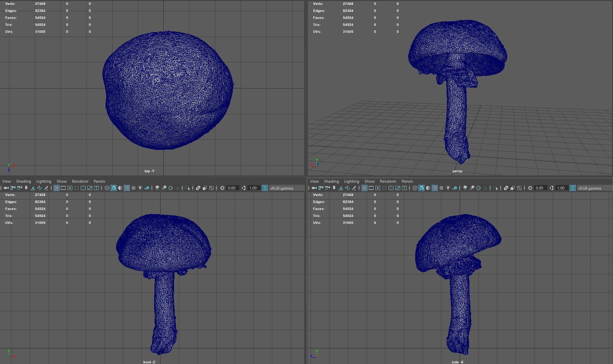The image size is (613, 364).
Task: Click Isolate Select icon in front view toolbar
Action: coord(188,188)
